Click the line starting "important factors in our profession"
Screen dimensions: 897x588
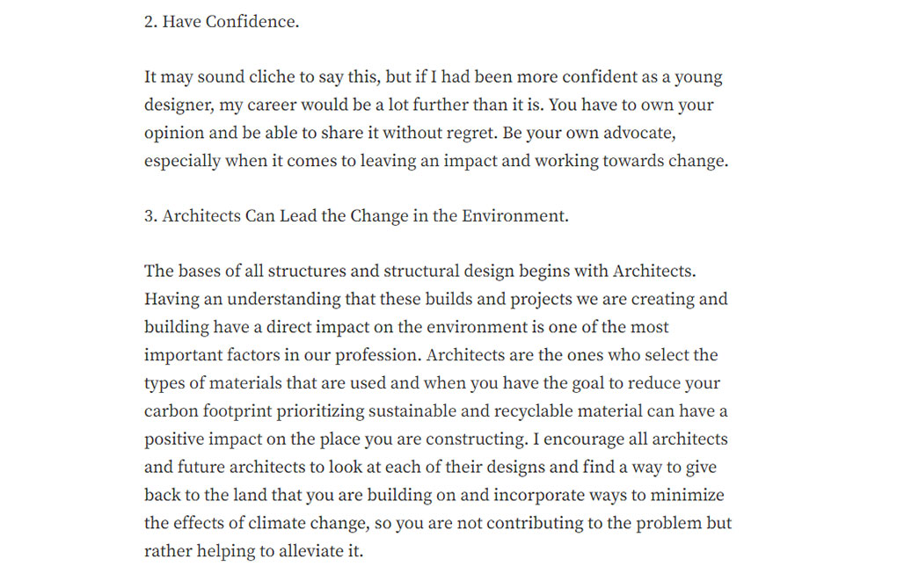coord(431,355)
